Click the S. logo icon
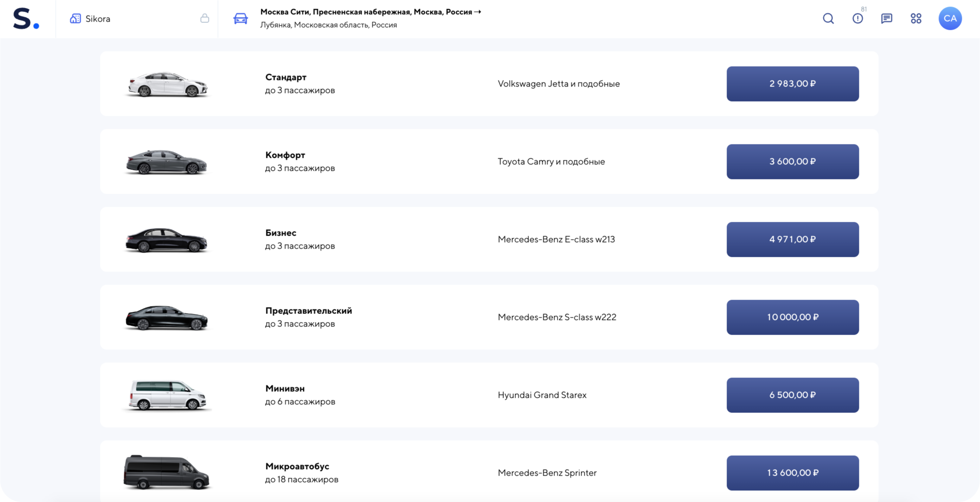The width and height of the screenshot is (980, 502). point(26,19)
